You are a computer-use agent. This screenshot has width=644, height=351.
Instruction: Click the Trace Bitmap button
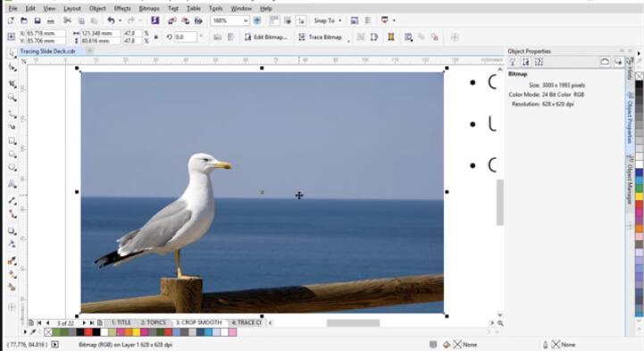click(x=321, y=37)
